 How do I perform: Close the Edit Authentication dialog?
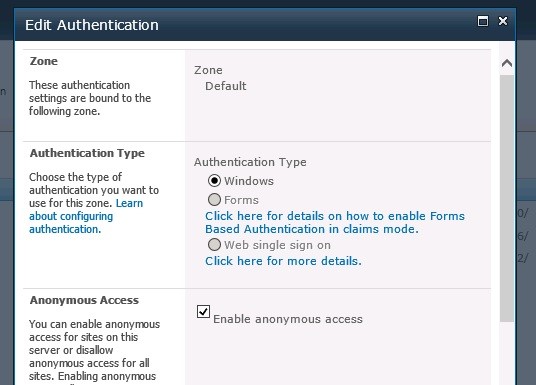(503, 21)
